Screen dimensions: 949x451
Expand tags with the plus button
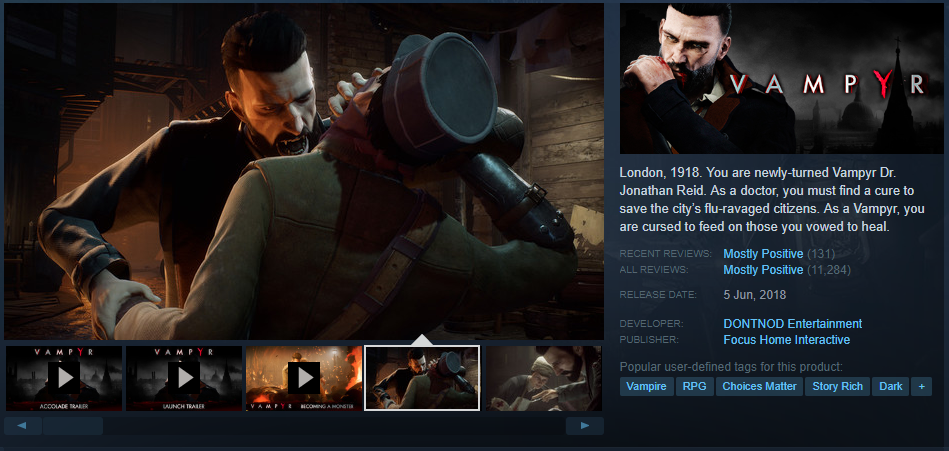[x=921, y=386]
